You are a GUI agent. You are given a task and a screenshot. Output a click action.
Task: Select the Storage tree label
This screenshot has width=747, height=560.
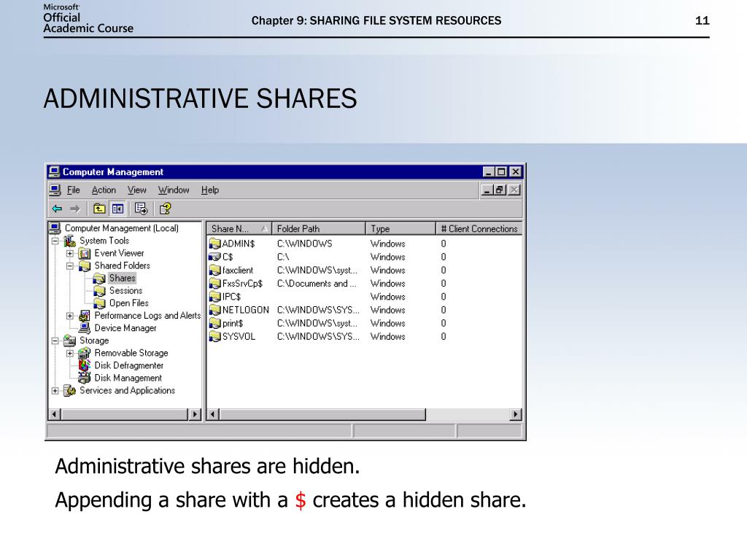[94, 341]
